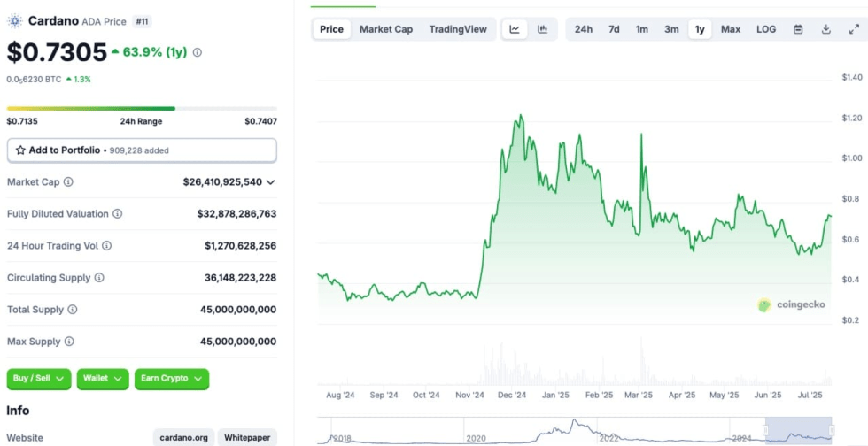Image resolution: width=868 pixels, height=446 pixels.
Task: Select the 24h time range
Action: coord(583,29)
